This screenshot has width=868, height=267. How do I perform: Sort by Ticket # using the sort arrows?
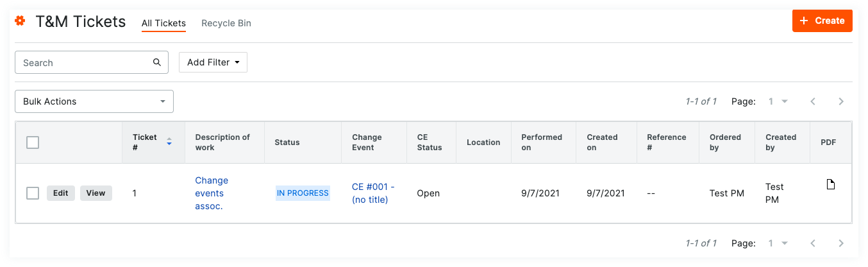pos(169,142)
